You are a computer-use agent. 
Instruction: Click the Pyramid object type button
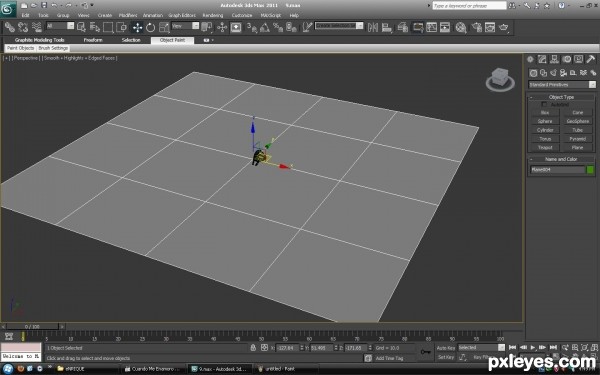tap(577, 139)
